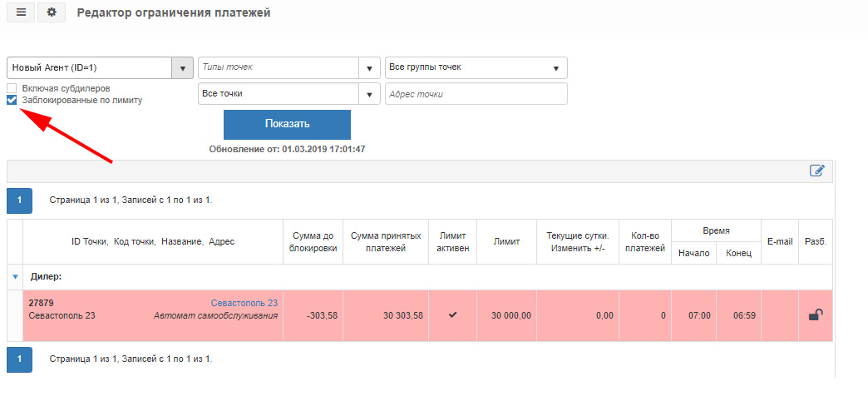
Task: Enable Включая субдилеров checkbox
Action: 12,88
